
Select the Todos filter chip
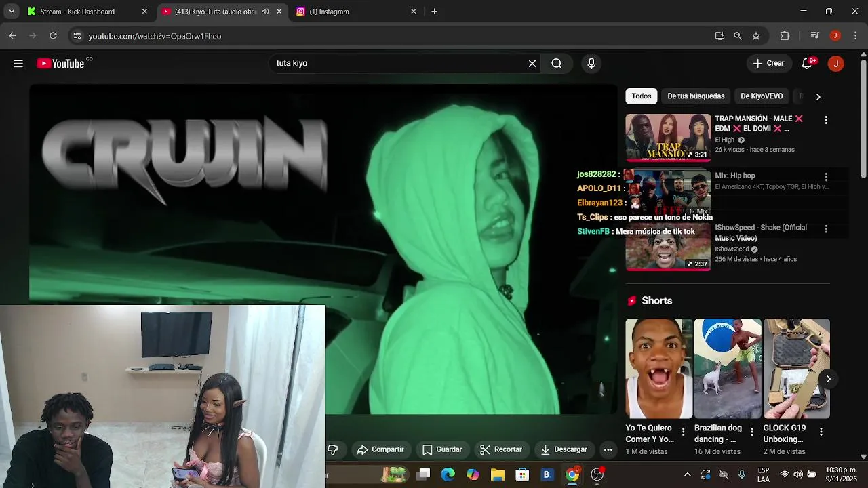click(642, 96)
